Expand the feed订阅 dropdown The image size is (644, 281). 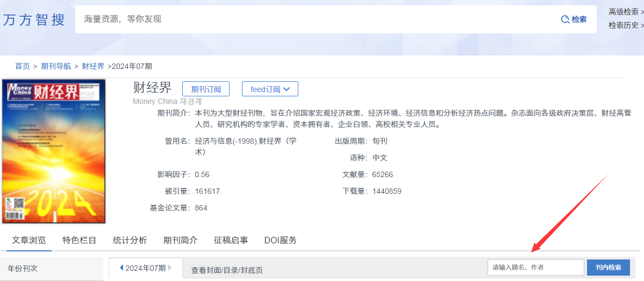pos(270,89)
